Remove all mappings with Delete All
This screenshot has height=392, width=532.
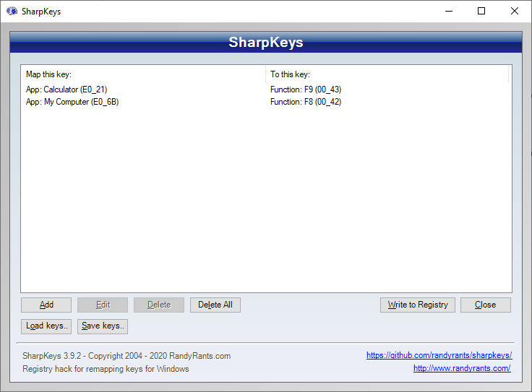(x=215, y=305)
